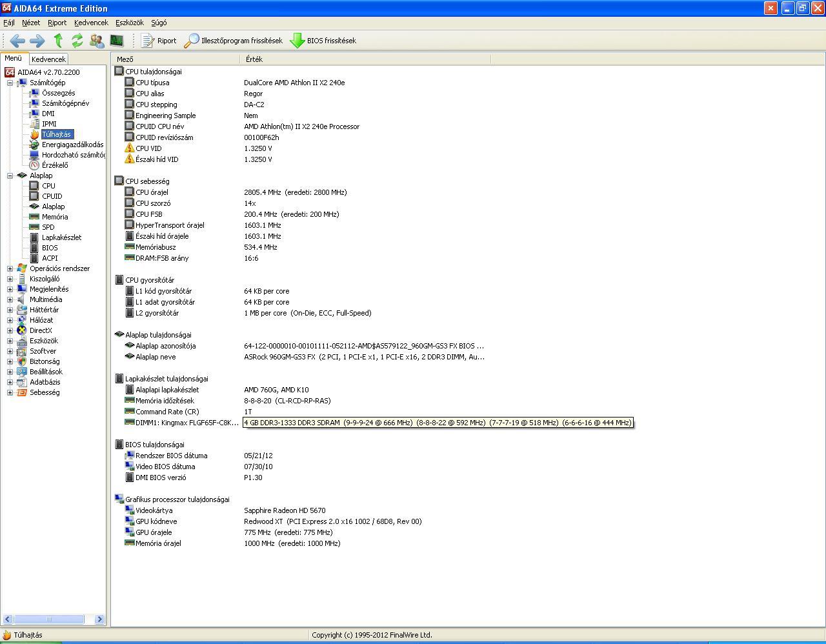Image resolution: width=826 pixels, height=644 pixels.
Task: Expand the Megjelenítés node
Action: pos(10,289)
